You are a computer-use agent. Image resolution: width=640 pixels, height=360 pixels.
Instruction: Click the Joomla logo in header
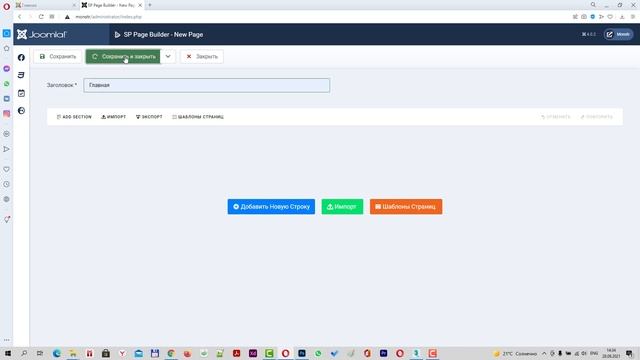41,35
